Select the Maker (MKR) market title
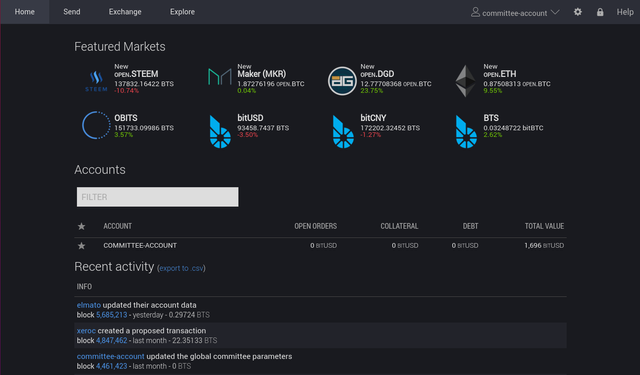The height and width of the screenshot is (375, 640). click(x=262, y=74)
